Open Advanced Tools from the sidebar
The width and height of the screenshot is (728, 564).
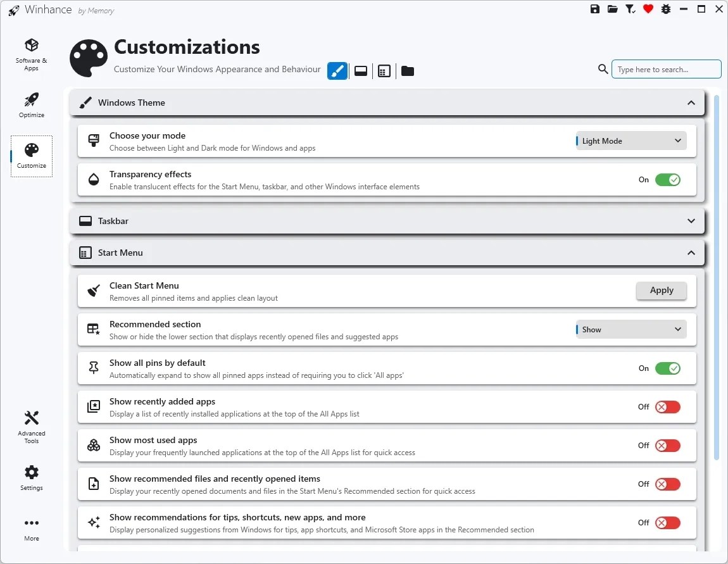[x=31, y=425]
